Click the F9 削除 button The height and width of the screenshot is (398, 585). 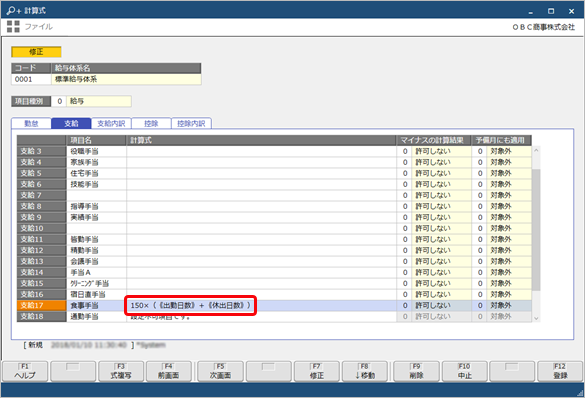416,372
